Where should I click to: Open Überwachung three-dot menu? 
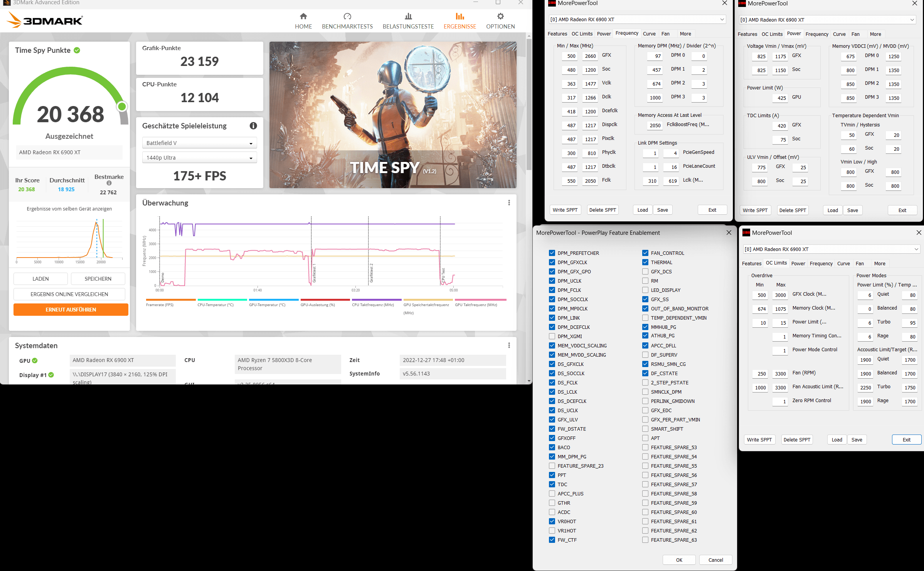(x=509, y=203)
